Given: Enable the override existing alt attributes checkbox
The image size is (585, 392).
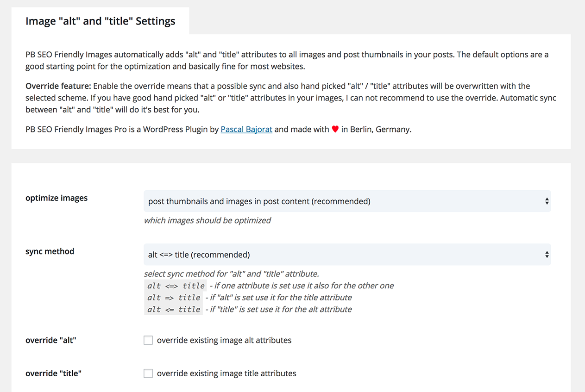Looking at the screenshot, I should tap(148, 341).
